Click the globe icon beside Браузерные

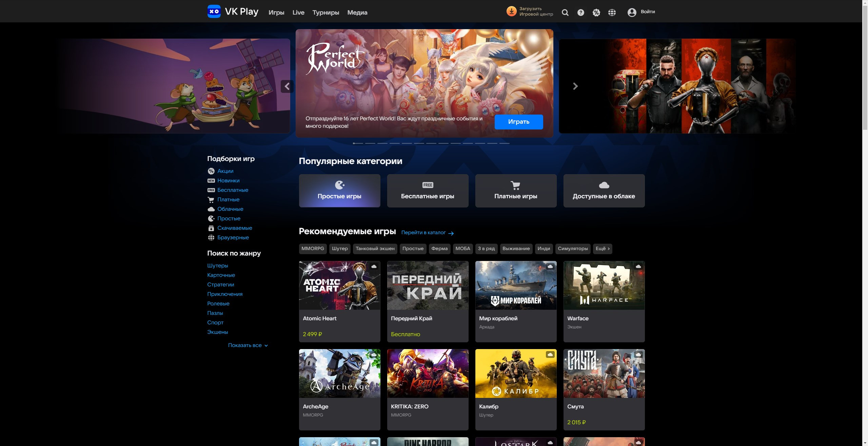coord(211,238)
